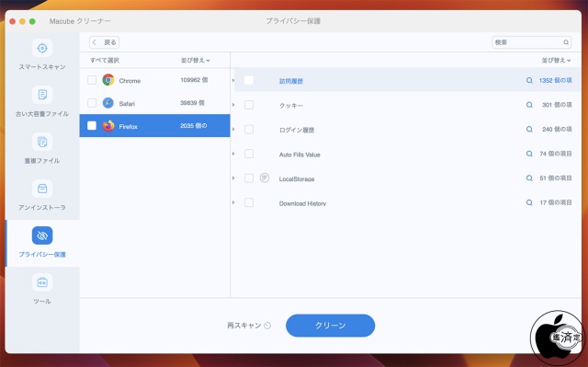Check the Download History checkbox
Screen dimensions: 588x367
click(x=249, y=202)
